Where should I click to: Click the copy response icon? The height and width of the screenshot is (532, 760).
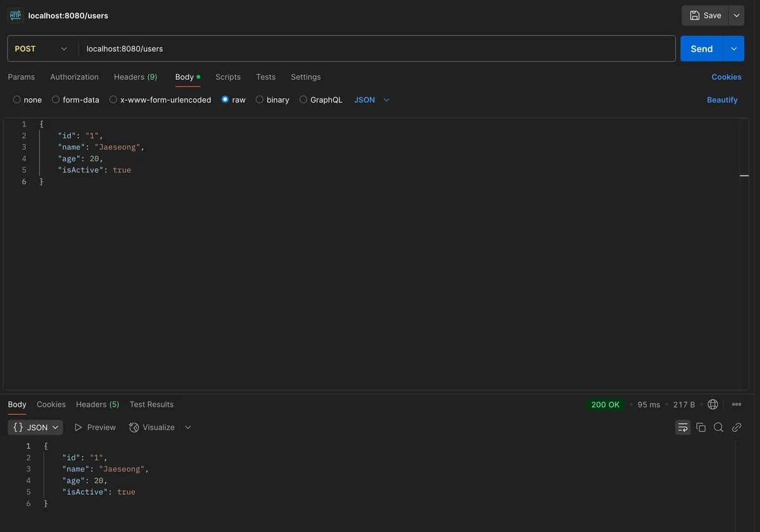point(700,427)
